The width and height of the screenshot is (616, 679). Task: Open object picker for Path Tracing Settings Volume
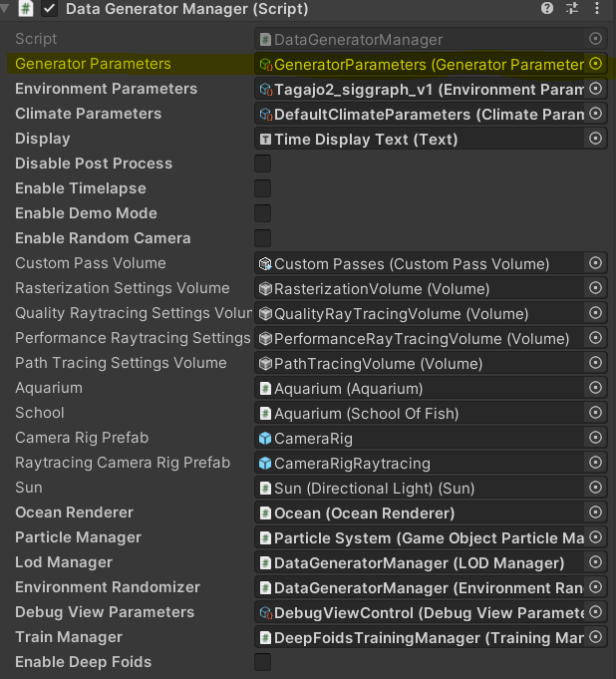coord(596,363)
